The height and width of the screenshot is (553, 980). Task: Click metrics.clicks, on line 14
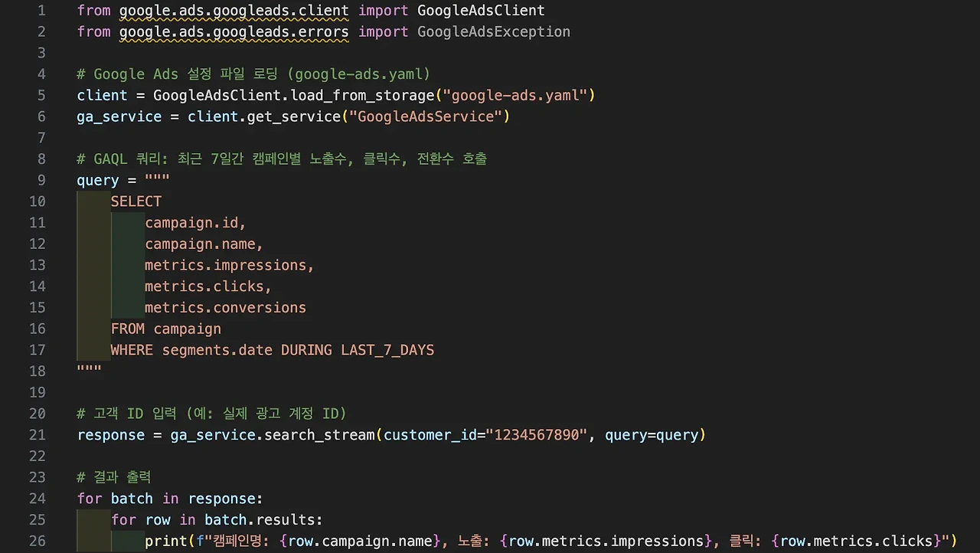click(208, 286)
